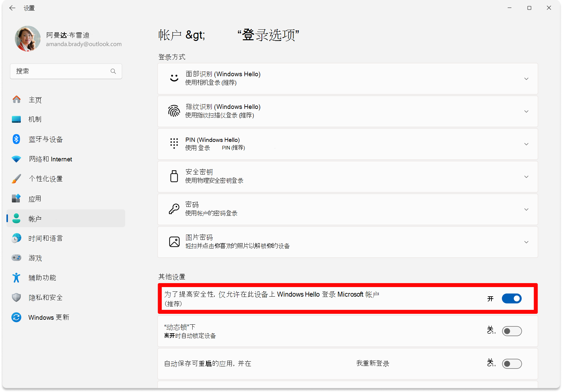Click 使用指纹扫描仪登录 (推荐) description
This screenshot has width=562, height=392.
tap(220, 115)
